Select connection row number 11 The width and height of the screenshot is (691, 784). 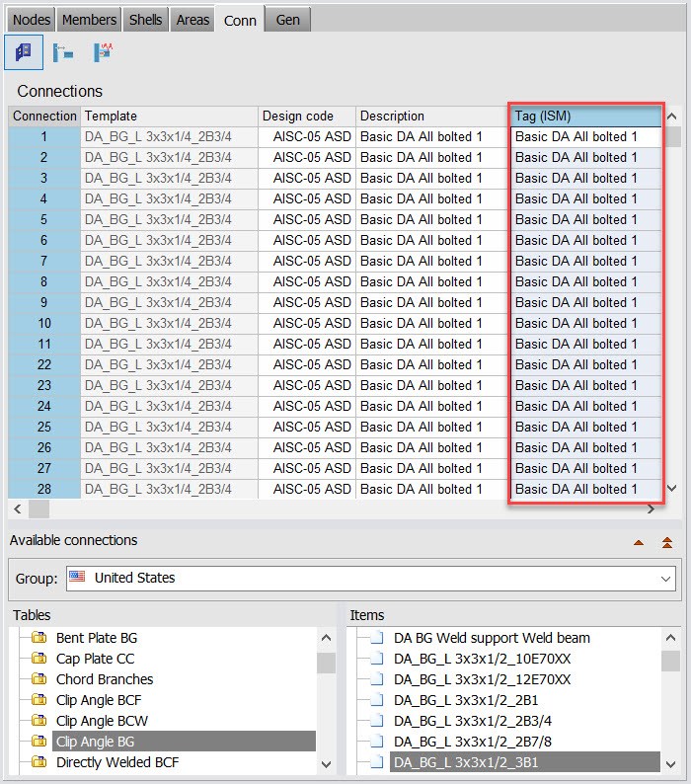[44, 344]
